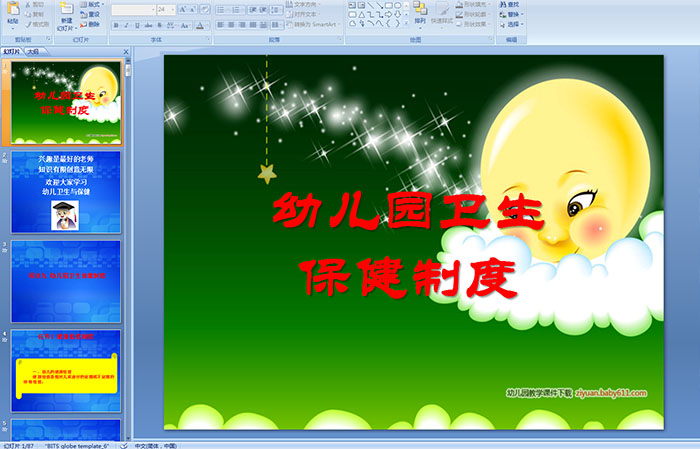Switch to the Outline (大纲) pane tab
700x449 pixels.
33,52
